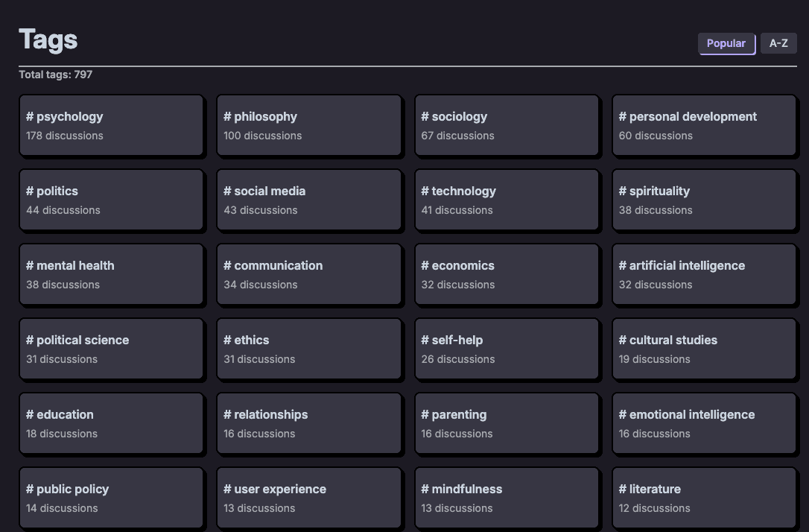Open the user experience tag
The image size is (809, 532).
(x=309, y=498)
